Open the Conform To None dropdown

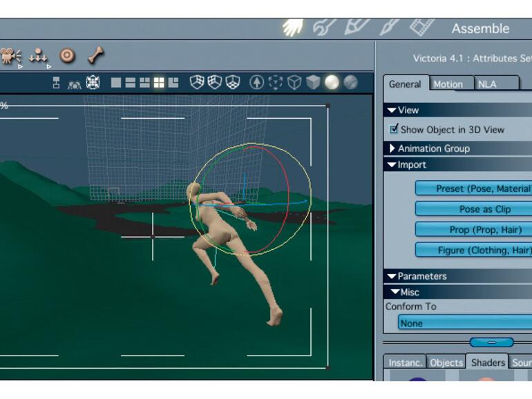click(465, 323)
